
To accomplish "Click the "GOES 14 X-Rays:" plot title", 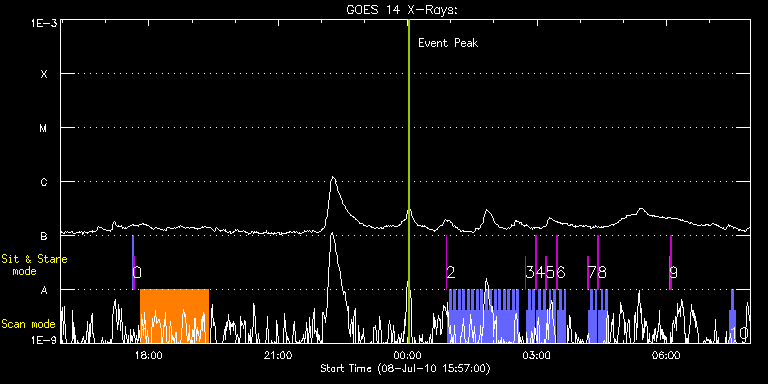I will (x=401, y=10).
